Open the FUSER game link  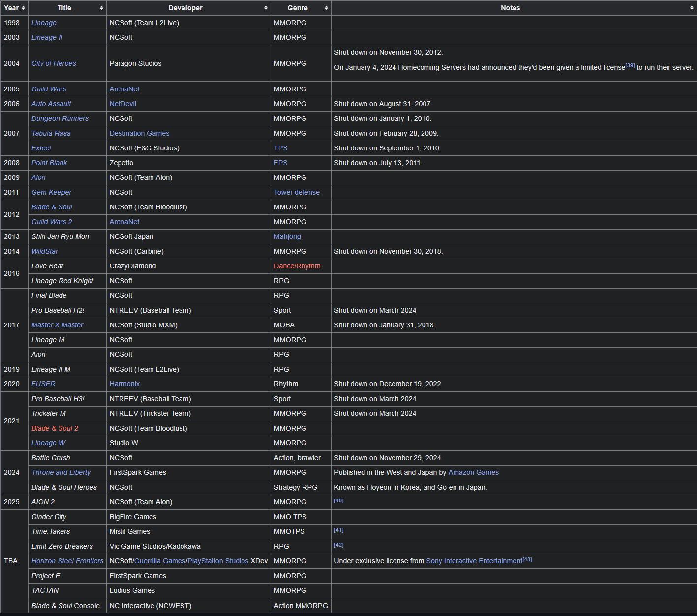[x=43, y=384]
